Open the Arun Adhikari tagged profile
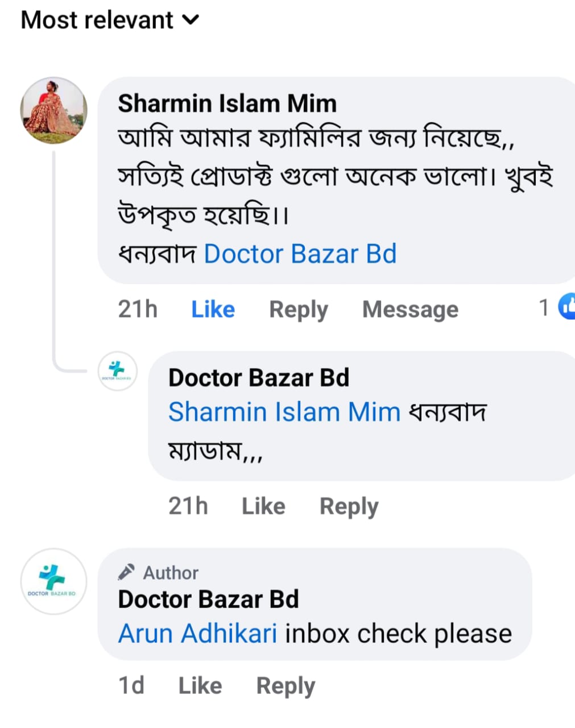 [x=198, y=634]
